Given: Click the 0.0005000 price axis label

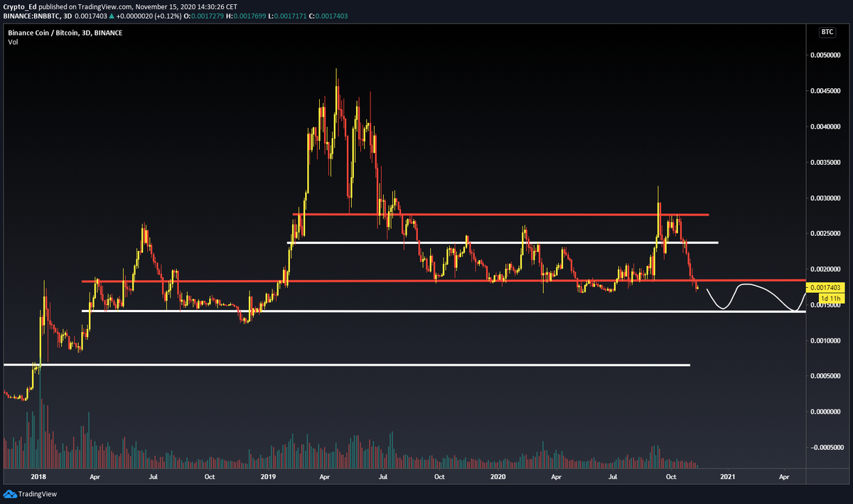Looking at the screenshot, I should [x=827, y=377].
